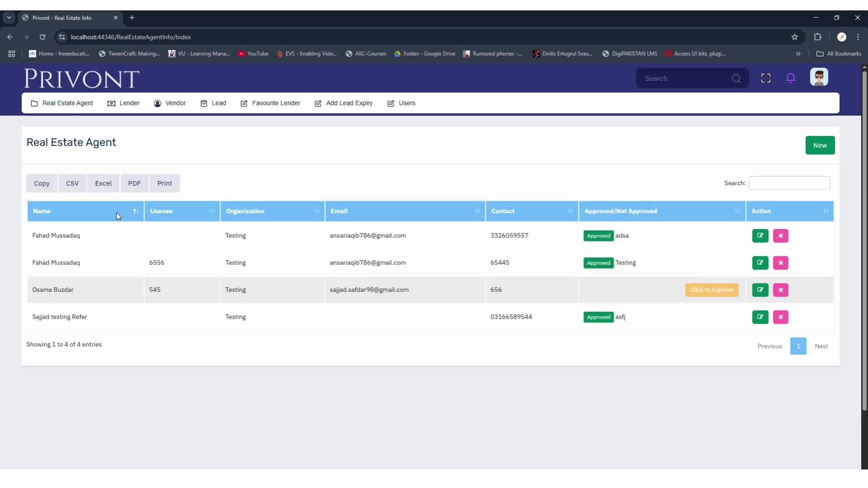Delete the Sajjad testing Refer row

click(x=780, y=317)
